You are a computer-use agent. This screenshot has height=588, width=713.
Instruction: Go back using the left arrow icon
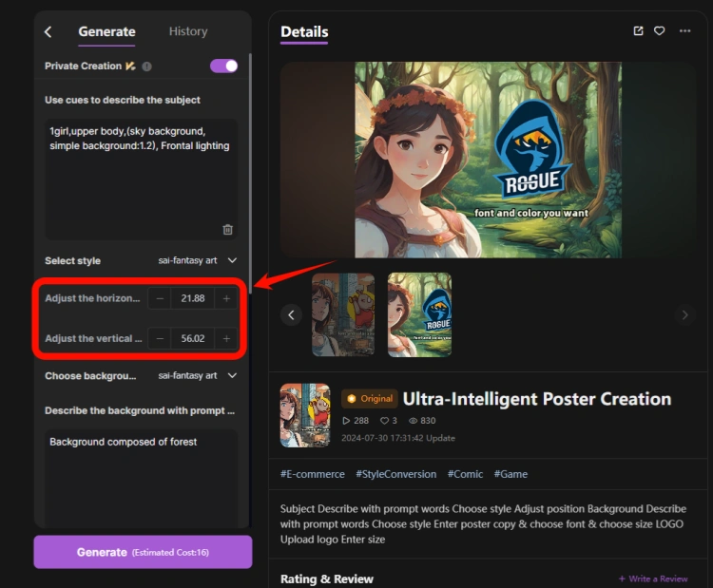pyautogui.click(x=48, y=31)
